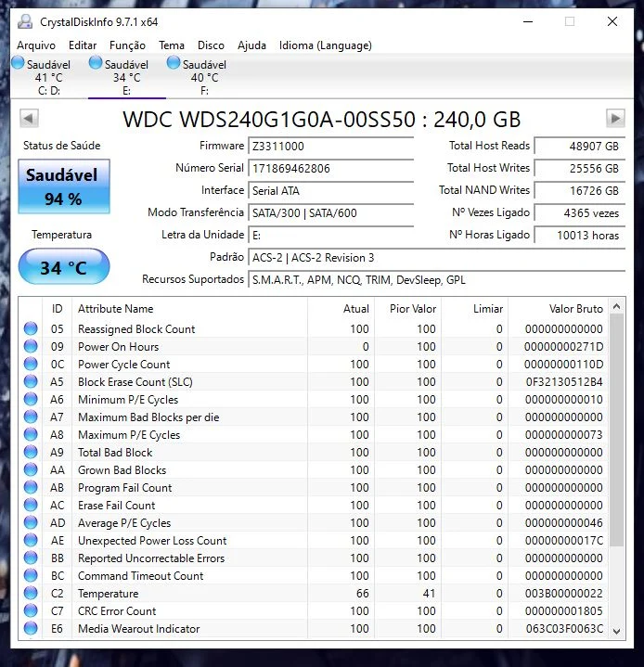Click status orb for CRC Error Count
Screen dimensions: 644x667
(x=31, y=610)
